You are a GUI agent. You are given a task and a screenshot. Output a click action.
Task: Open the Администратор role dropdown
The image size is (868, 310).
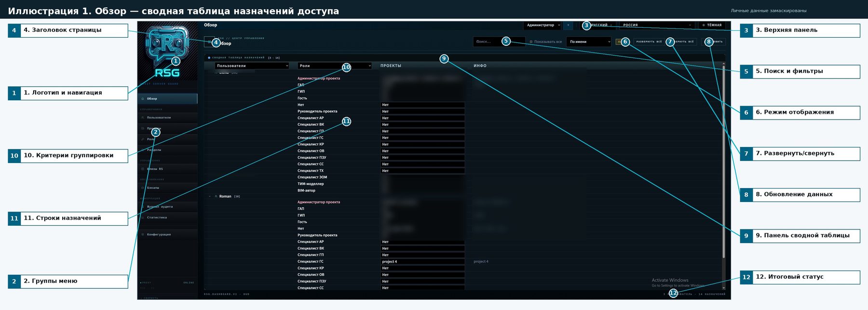(543, 25)
